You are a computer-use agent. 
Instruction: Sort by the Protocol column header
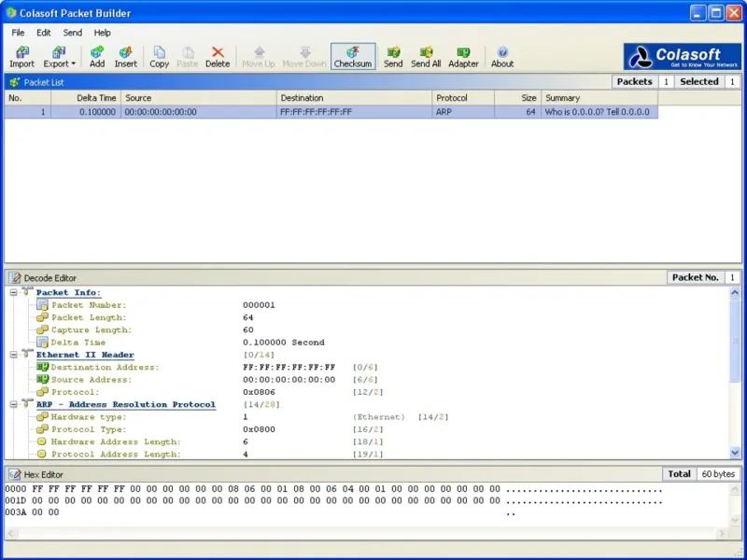pos(462,98)
